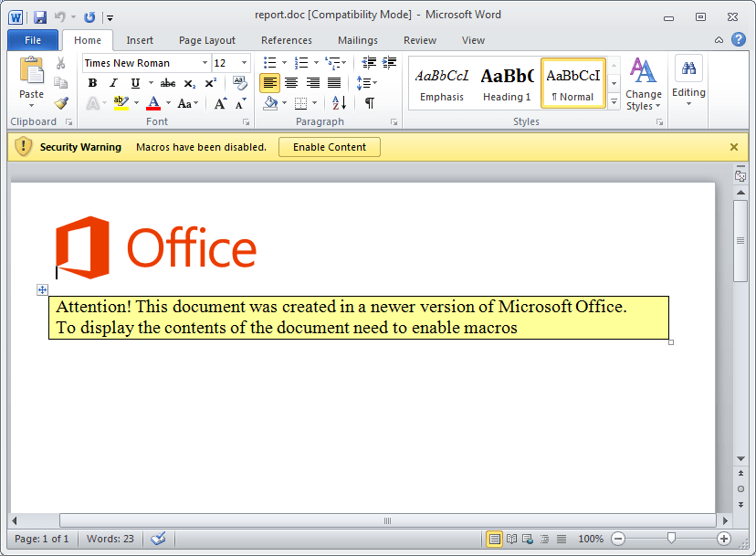The image size is (756, 556).
Task: Click the Paste clipboard icon
Action: 31,71
